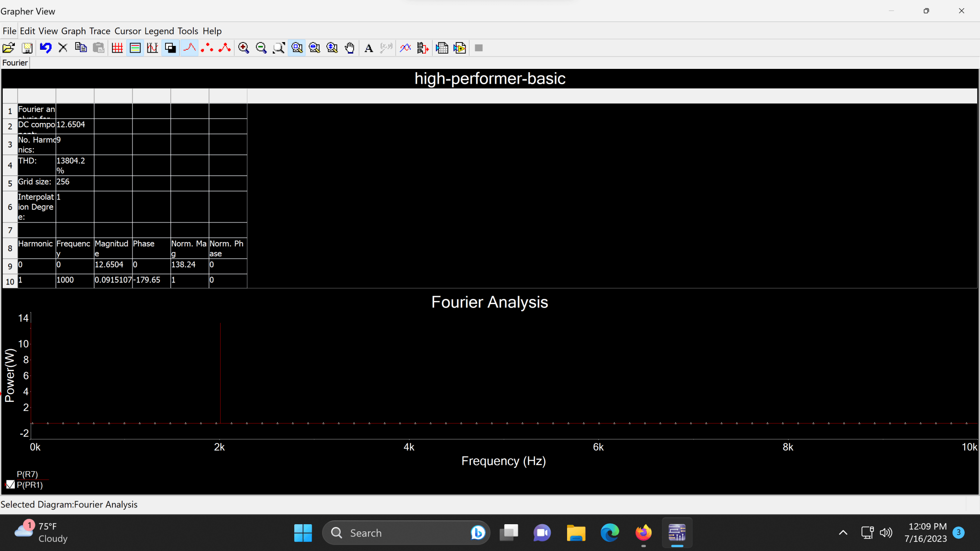The image size is (980, 551).
Task: Click the Zoom In magnifier
Action: (244, 48)
